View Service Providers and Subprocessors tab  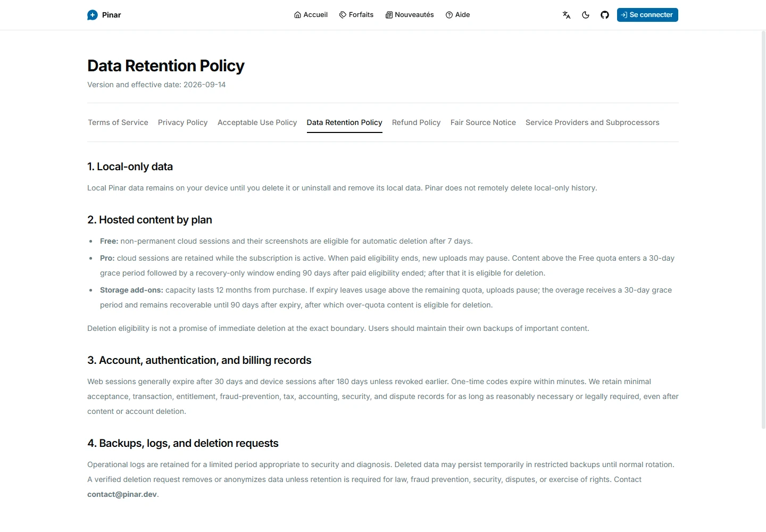click(593, 122)
